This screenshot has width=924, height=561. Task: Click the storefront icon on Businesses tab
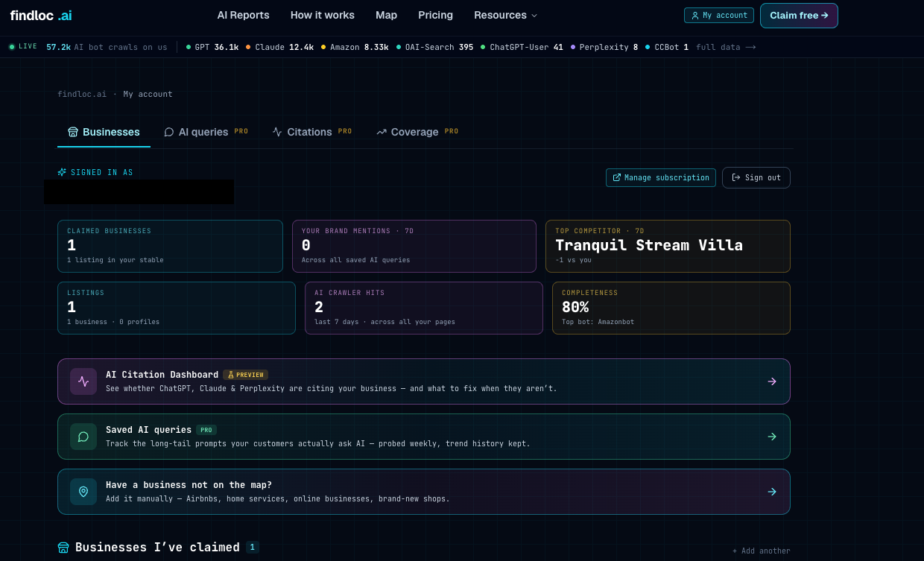(73, 132)
